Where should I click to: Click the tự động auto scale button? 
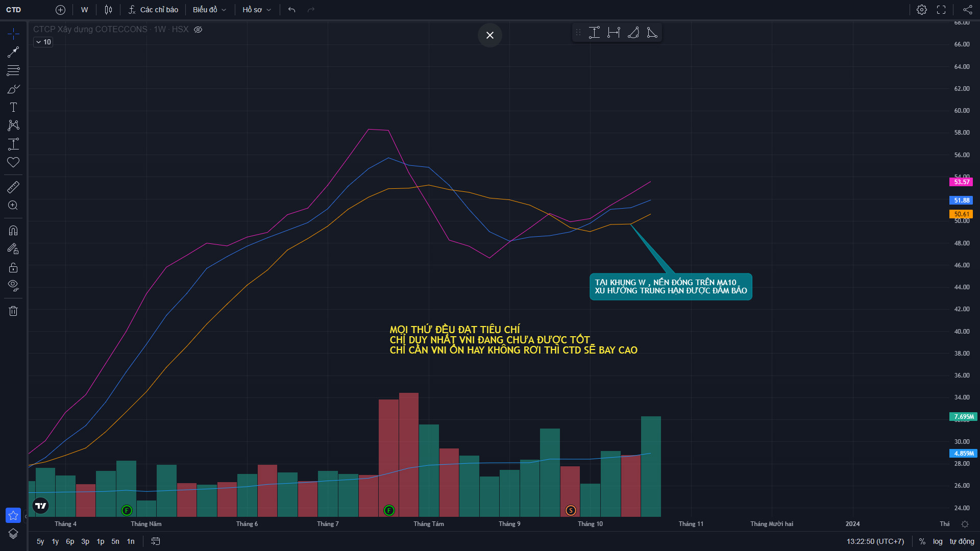tap(962, 541)
